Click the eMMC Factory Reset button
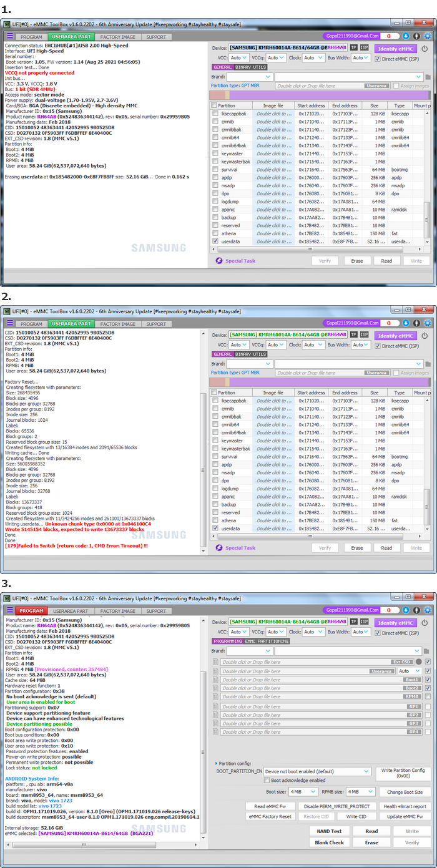Viewport: 437px width, 868px height. coord(270,816)
